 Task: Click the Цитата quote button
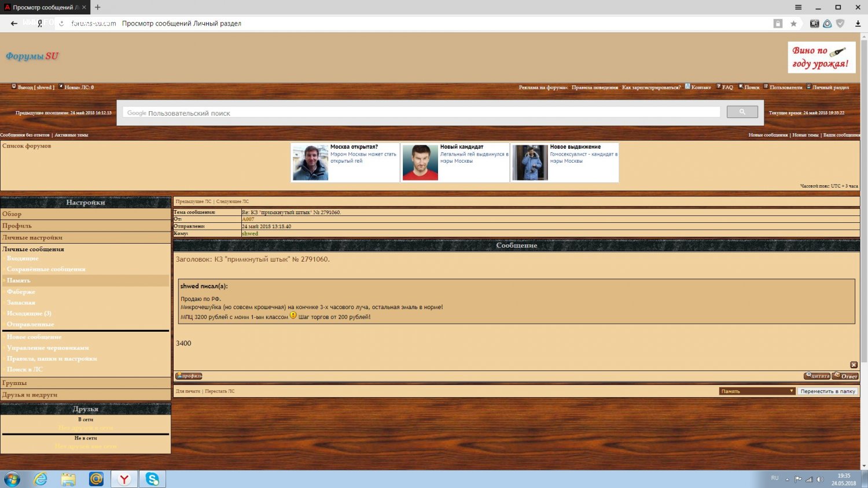pyautogui.click(x=816, y=376)
